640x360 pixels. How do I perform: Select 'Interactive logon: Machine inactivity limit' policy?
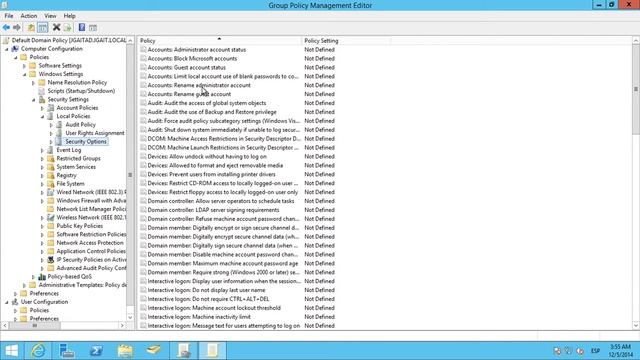(x=199, y=317)
